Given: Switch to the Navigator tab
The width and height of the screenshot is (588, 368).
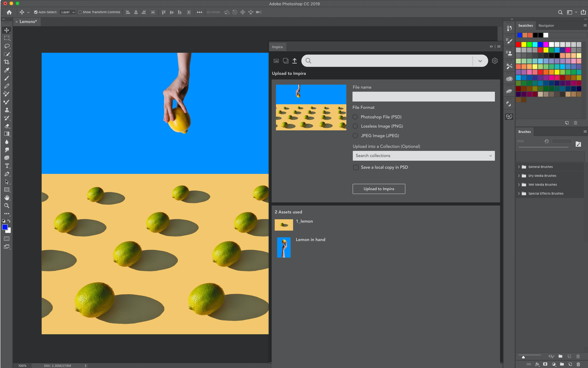Looking at the screenshot, I should [546, 26].
